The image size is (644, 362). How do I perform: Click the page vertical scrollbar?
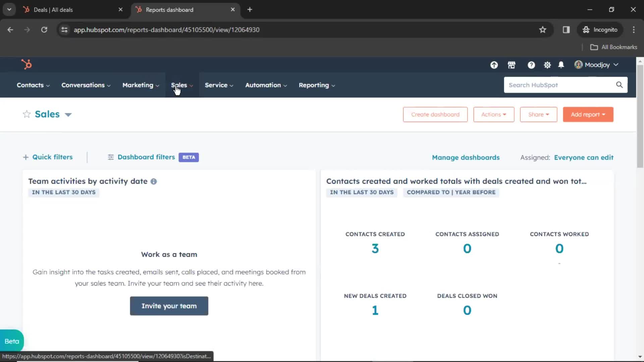pyautogui.click(x=640, y=116)
